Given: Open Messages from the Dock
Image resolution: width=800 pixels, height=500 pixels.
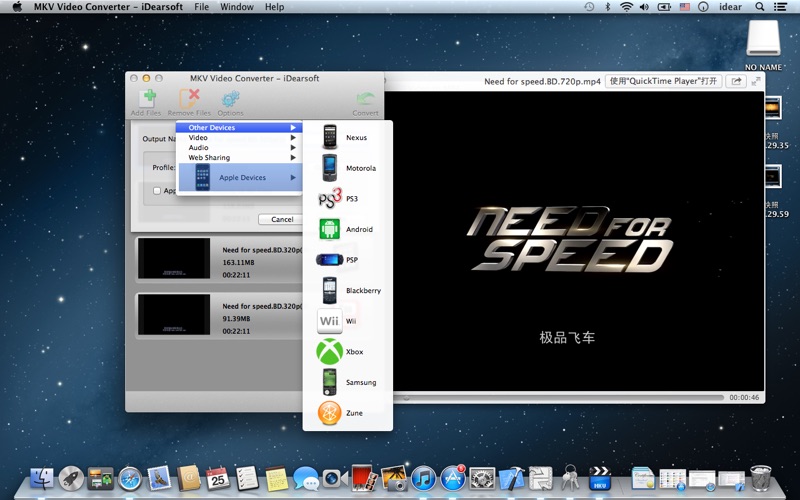Looking at the screenshot, I should point(306,479).
